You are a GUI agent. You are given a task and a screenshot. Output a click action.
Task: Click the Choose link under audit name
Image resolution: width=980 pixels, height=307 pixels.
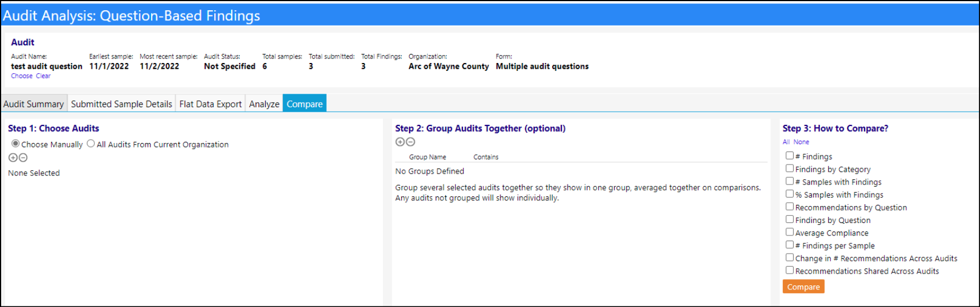(22, 76)
